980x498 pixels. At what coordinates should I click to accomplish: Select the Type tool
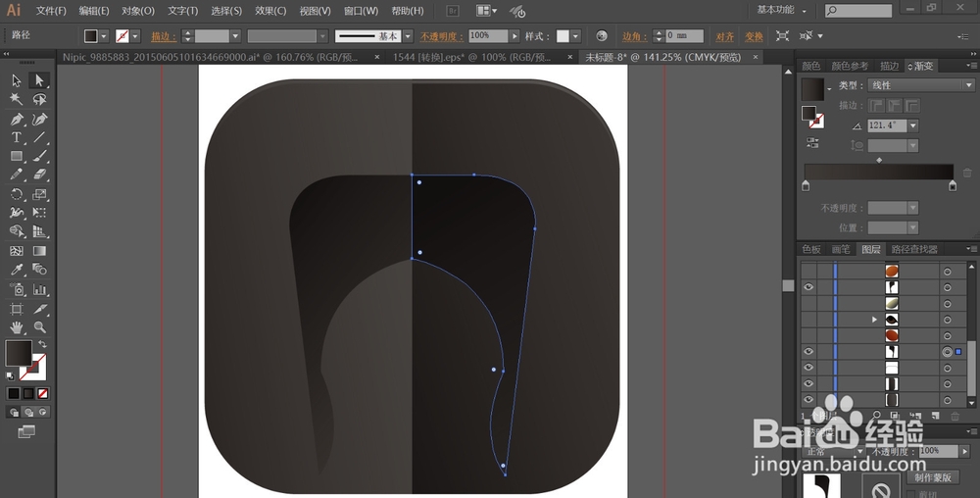coord(17,137)
